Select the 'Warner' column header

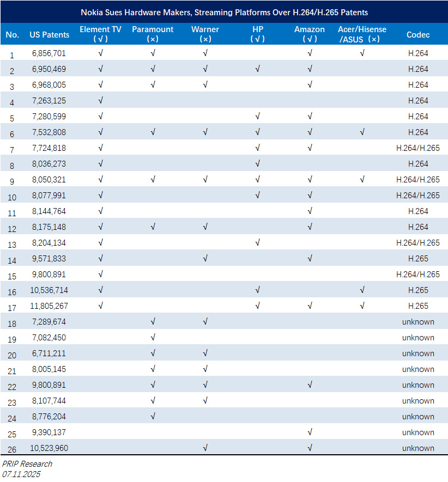[x=205, y=34]
